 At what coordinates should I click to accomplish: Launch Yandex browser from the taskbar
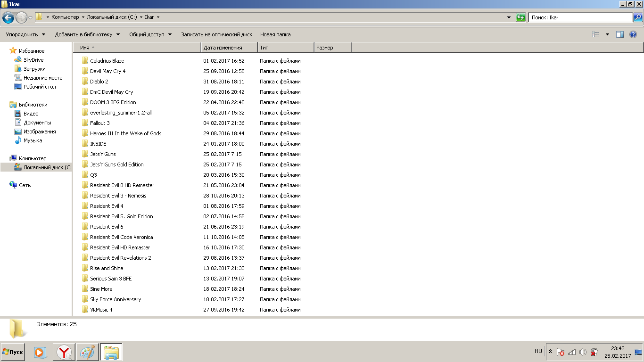pos(64,352)
